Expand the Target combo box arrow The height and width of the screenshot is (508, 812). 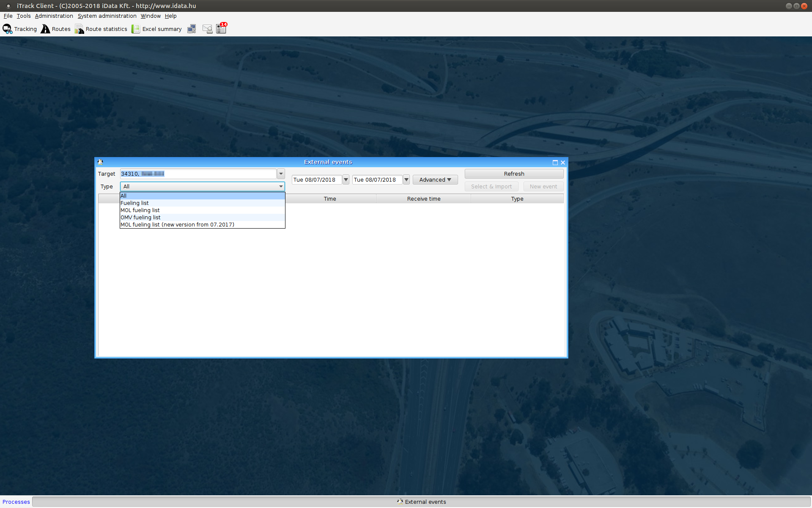click(281, 174)
